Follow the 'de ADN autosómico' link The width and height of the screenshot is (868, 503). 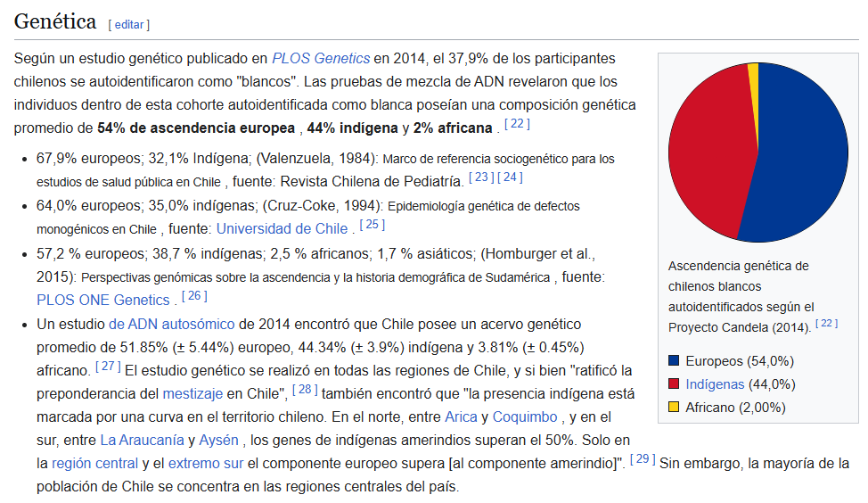(172, 324)
